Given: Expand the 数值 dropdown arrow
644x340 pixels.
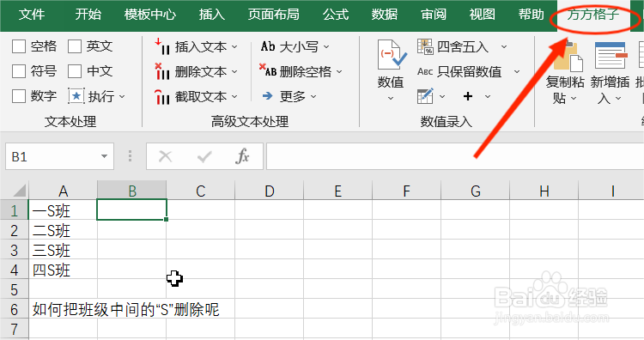Looking at the screenshot, I should pos(391,99).
